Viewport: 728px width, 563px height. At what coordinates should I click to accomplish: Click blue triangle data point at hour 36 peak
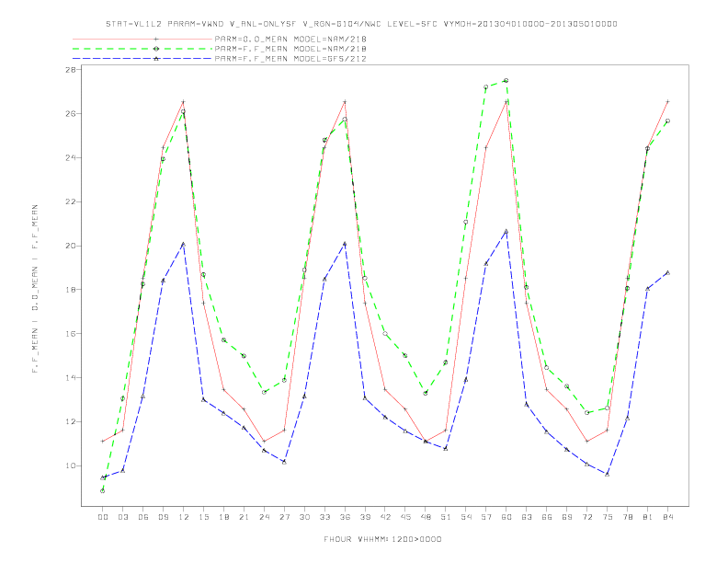click(x=345, y=244)
